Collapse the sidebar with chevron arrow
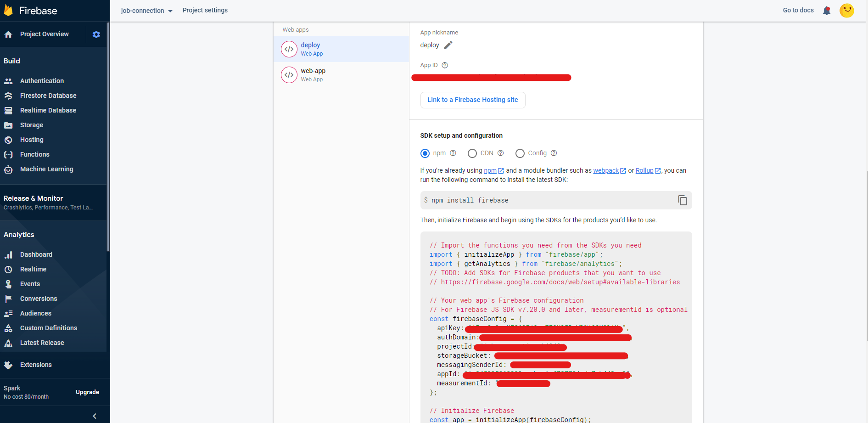This screenshot has width=868, height=423. [x=95, y=416]
